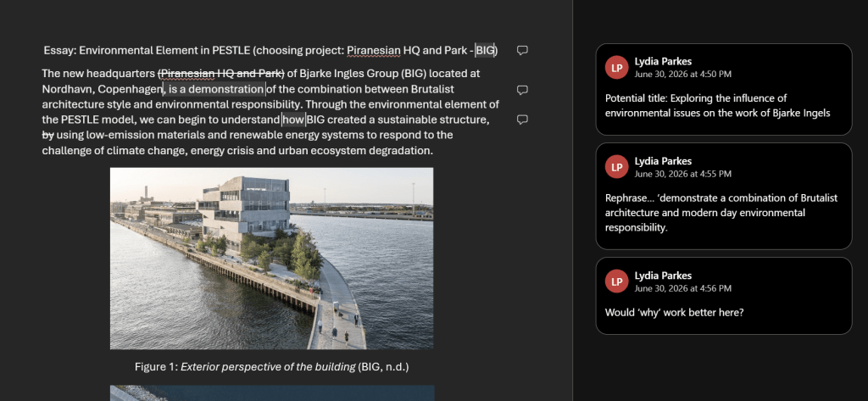Click the comment icon beside the 'how BIG created' line
This screenshot has height=401, width=868.
[522, 120]
